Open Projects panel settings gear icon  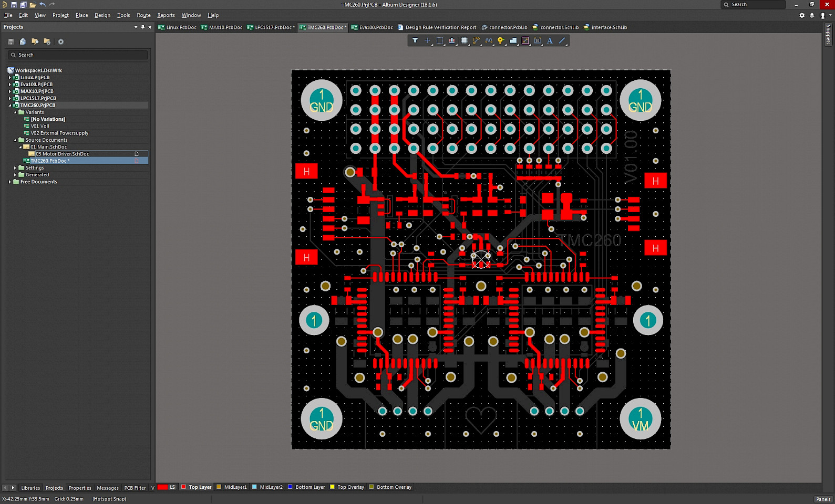pyautogui.click(x=60, y=41)
